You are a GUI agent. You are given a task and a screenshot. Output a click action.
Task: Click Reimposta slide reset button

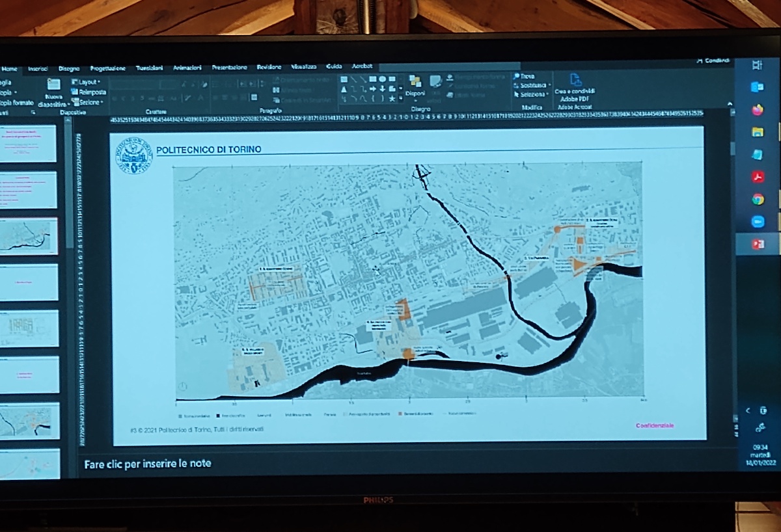tap(90, 92)
